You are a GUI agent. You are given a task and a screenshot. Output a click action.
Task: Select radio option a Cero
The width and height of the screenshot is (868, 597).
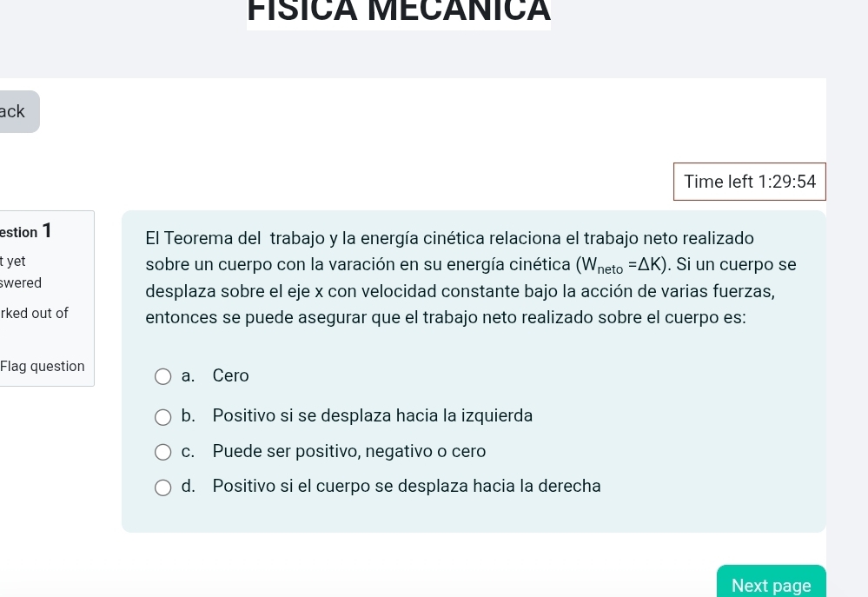pos(163,376)
